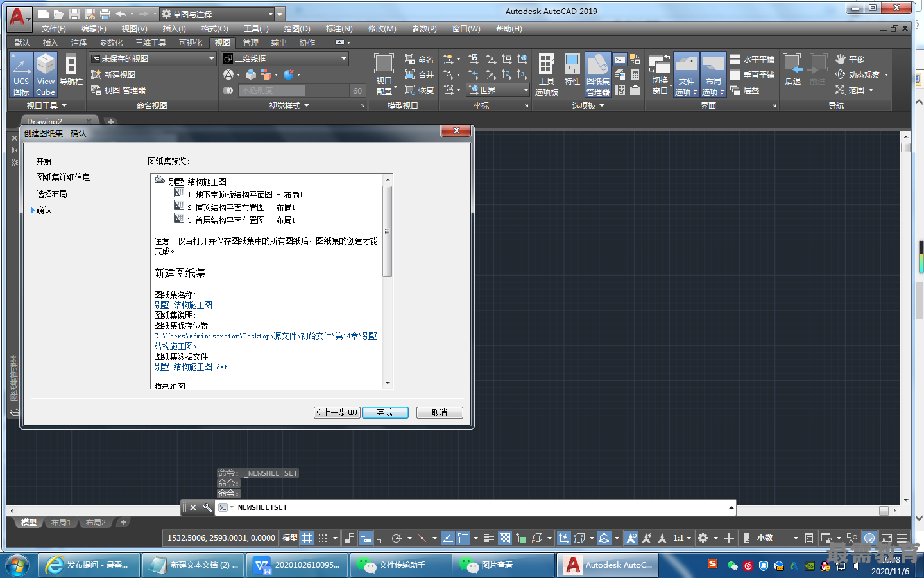924x578 pixels.
Task: Click the workspace switching gear icon
Action: pos(703,538)
